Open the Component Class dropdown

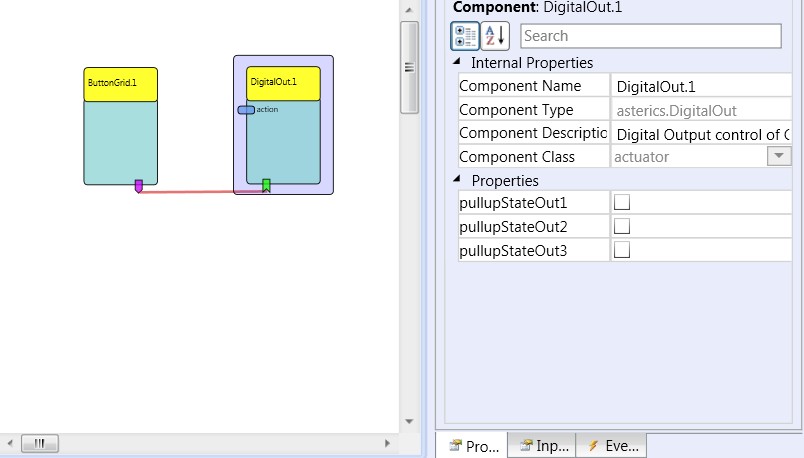pyautogui.click(x=779, y=156)
